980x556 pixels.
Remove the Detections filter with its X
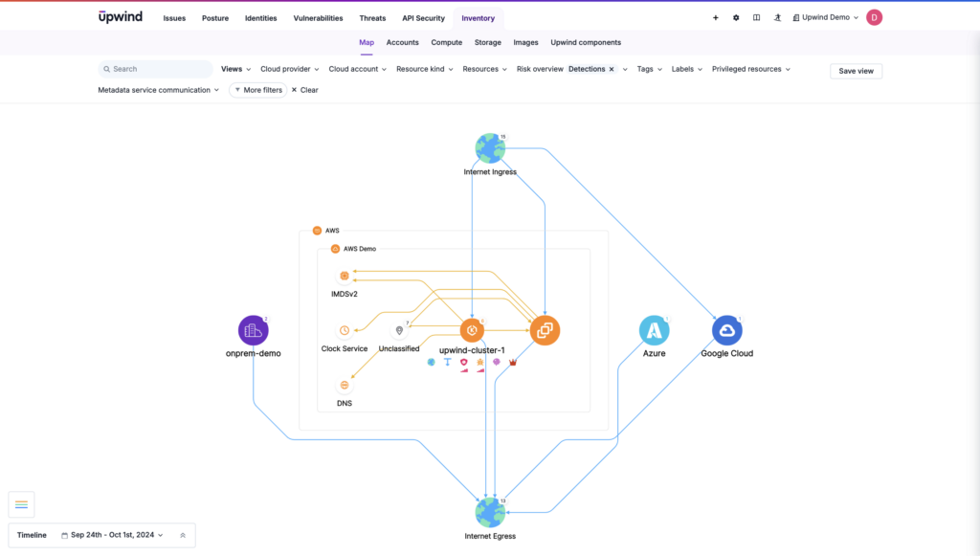pos(612,69)
